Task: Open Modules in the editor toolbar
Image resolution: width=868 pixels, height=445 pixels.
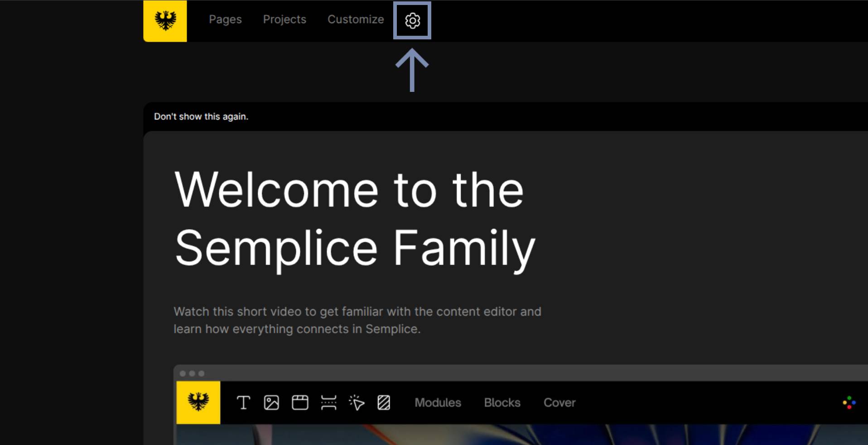Action: (438, 402)
